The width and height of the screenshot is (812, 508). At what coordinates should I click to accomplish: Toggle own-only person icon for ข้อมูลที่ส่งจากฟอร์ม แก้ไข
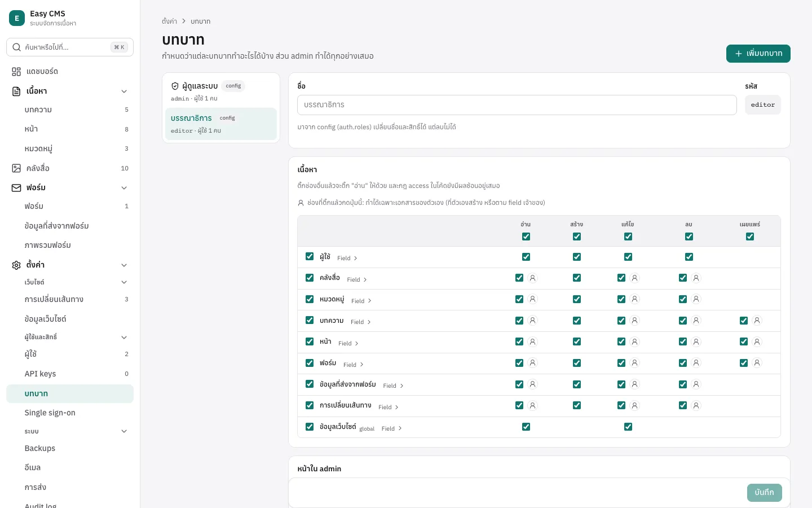635,384
